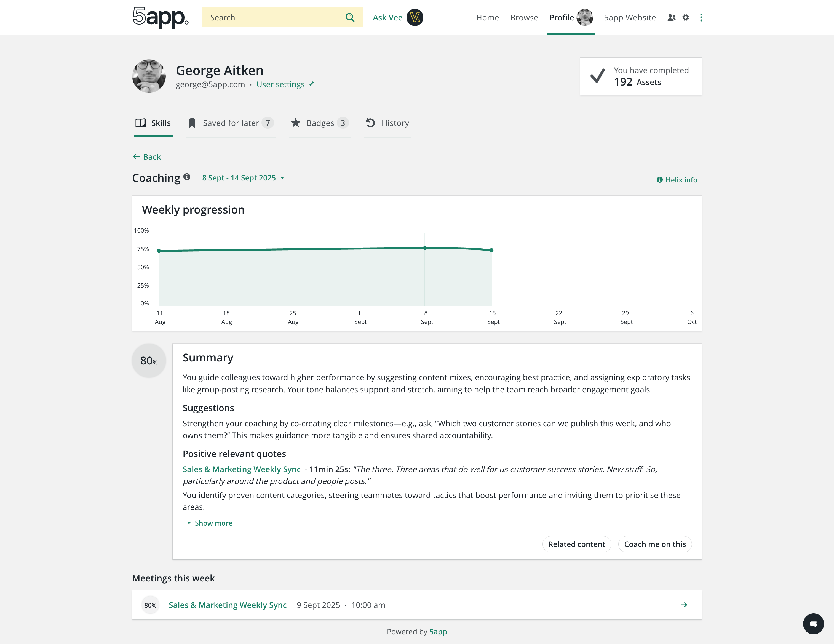
Task: Open Helix info link
Action: click(x=677, y=180)
